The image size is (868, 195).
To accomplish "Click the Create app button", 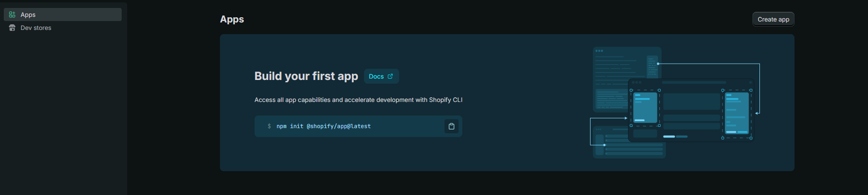I will pyautogui.click(x=773, y=19).
